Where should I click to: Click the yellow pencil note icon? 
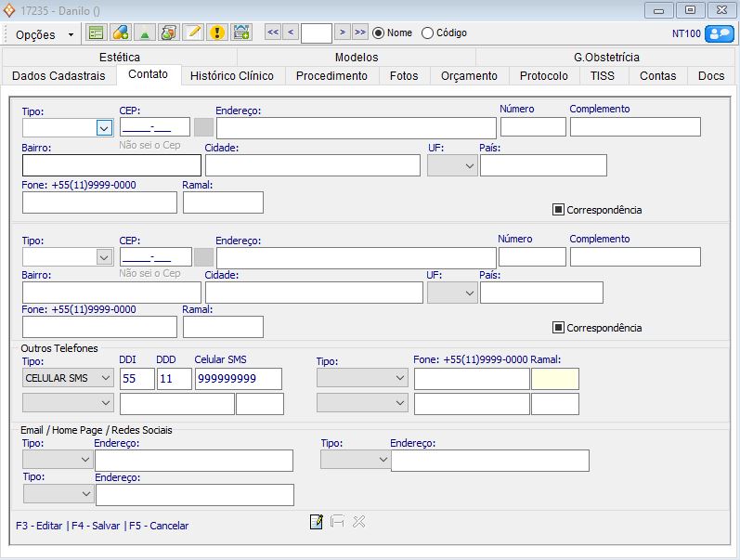pyautogui.click(x=192, y=33)
